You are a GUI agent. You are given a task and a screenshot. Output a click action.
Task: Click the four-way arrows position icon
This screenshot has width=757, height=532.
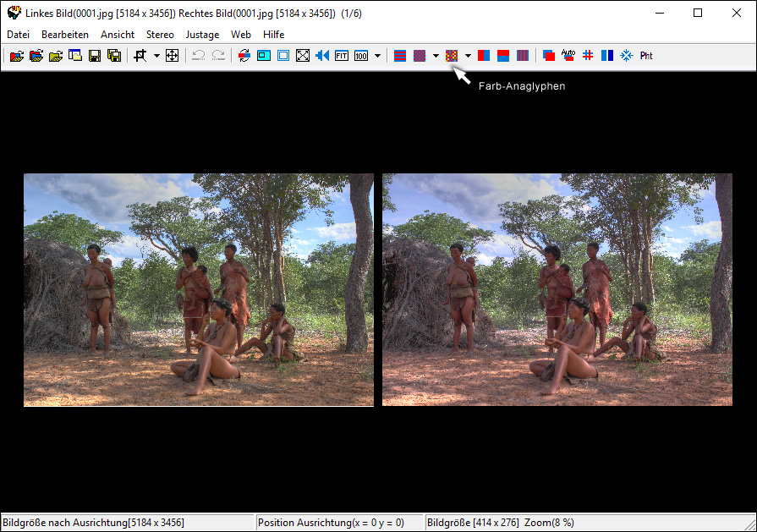[173, 56]
